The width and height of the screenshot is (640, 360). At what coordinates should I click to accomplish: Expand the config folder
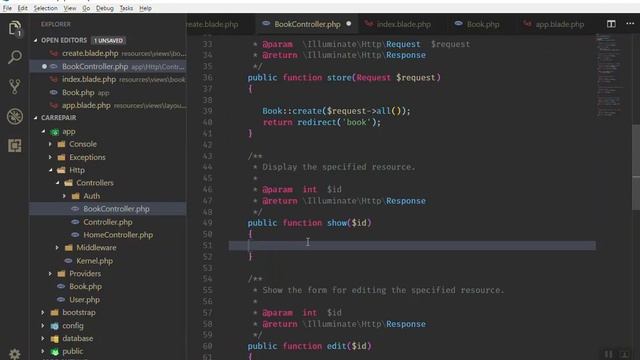pyautogui.click(x=43, y=326)
